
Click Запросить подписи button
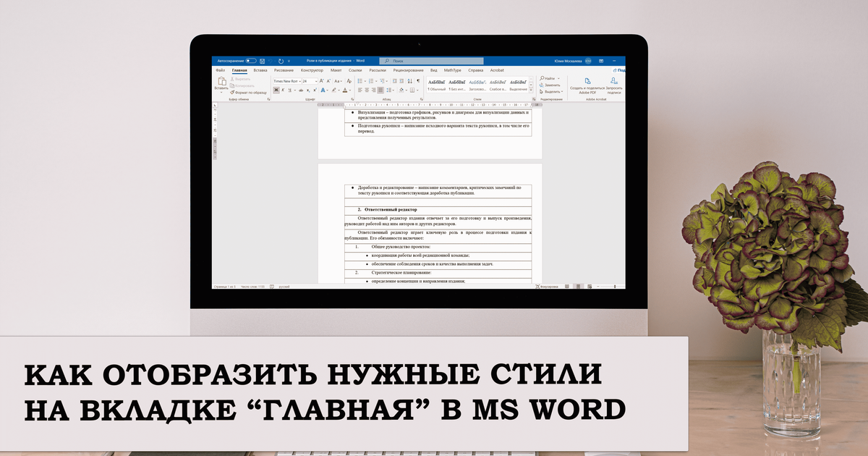coord(614,85)
